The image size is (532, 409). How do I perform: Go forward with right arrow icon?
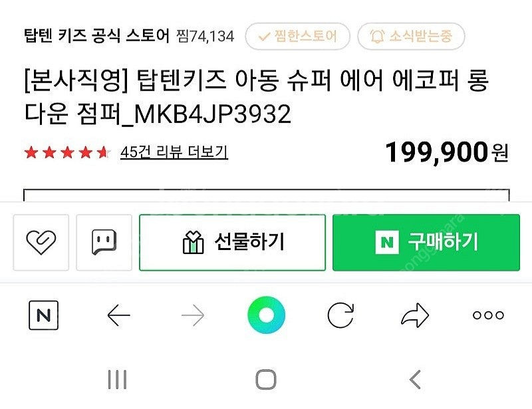point(193,315)
